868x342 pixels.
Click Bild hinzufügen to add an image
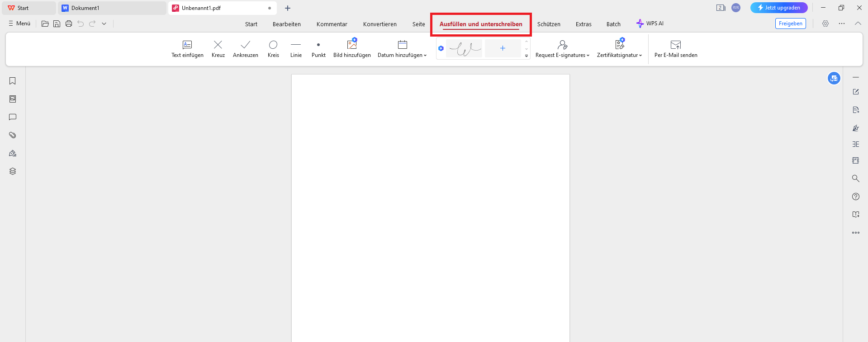pyautogui.click(x=352, y=49)
